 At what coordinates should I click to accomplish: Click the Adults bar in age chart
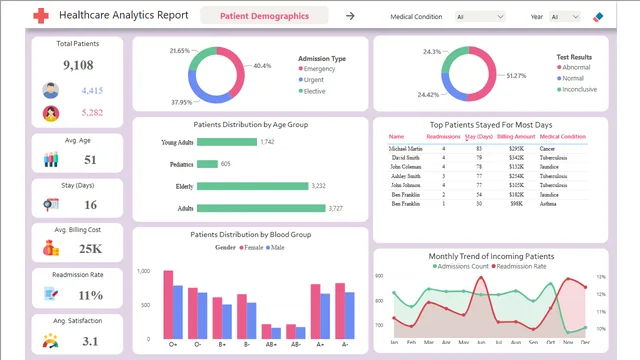click(x=261, y=208)
